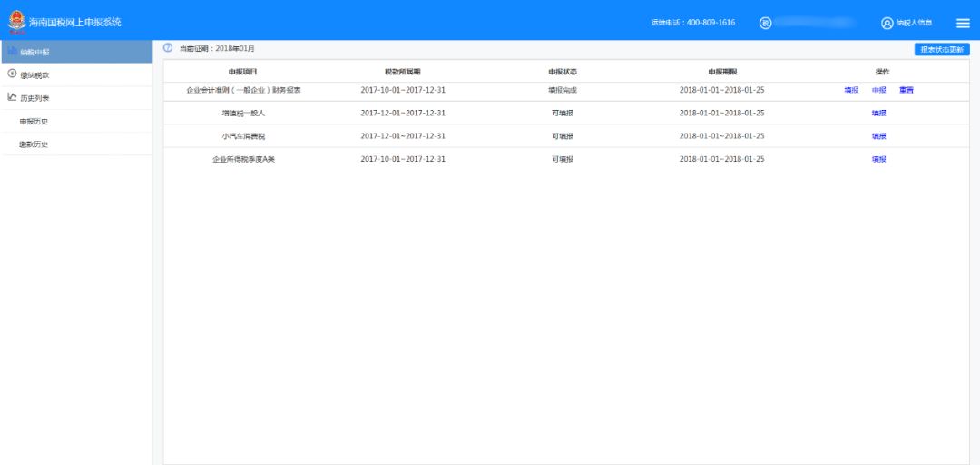Screen dimensions: 980x465
Task: Click the 当前征期：2018年01月 label
Action: 217,49
